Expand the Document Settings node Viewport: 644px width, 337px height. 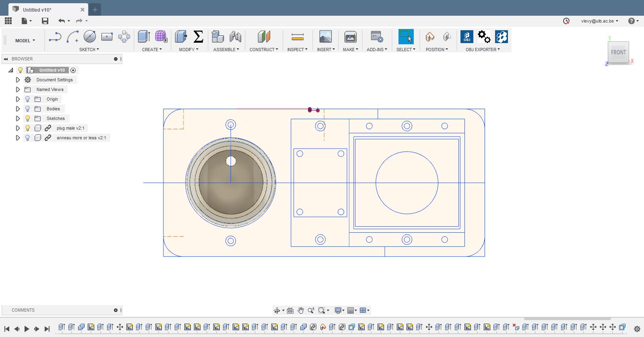pyautogui.click(x=18, y=80)
